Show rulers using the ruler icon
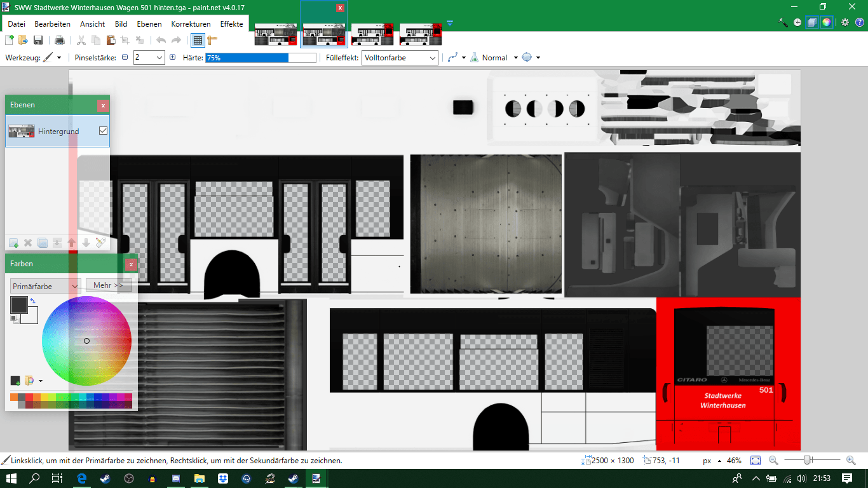Screen dimensions: 868x488 coord(212,40)
